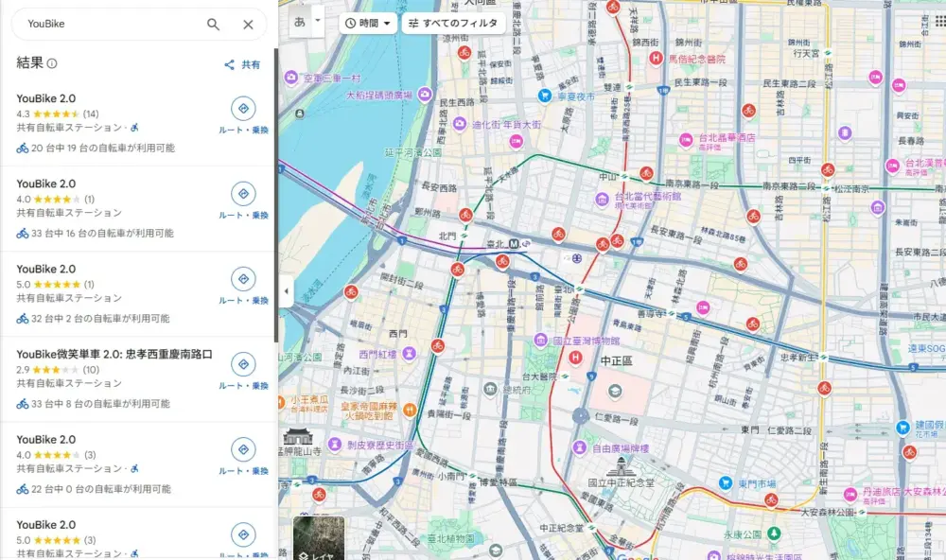This screenshot has height=560, width=946.
Task: Click 台北晶華酒店 hotel pin
Action: [686, 140]
